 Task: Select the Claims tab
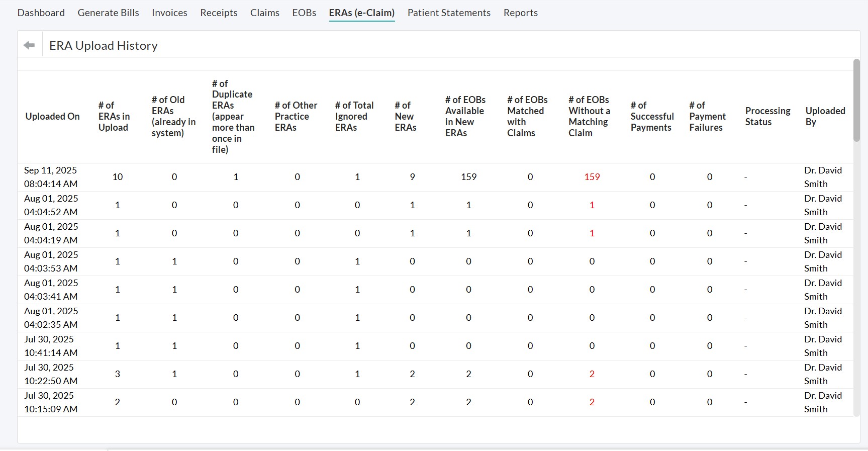[265, 13]
